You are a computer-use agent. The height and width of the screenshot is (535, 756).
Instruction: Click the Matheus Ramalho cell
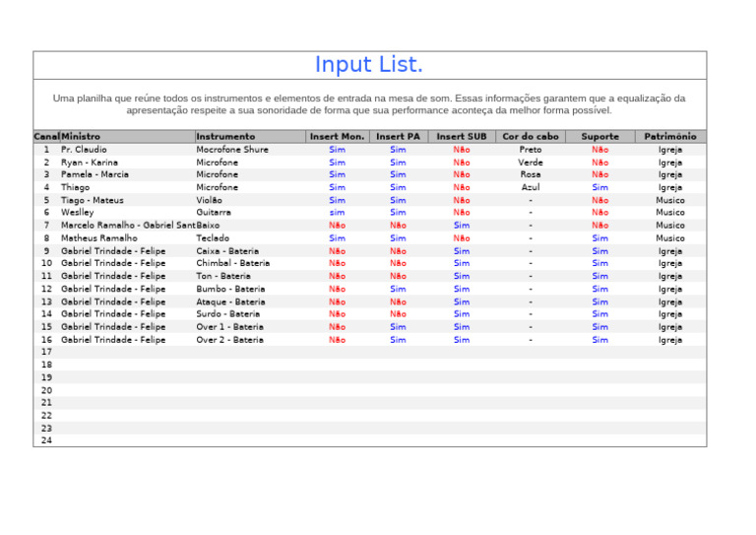(x=99, y=238)
